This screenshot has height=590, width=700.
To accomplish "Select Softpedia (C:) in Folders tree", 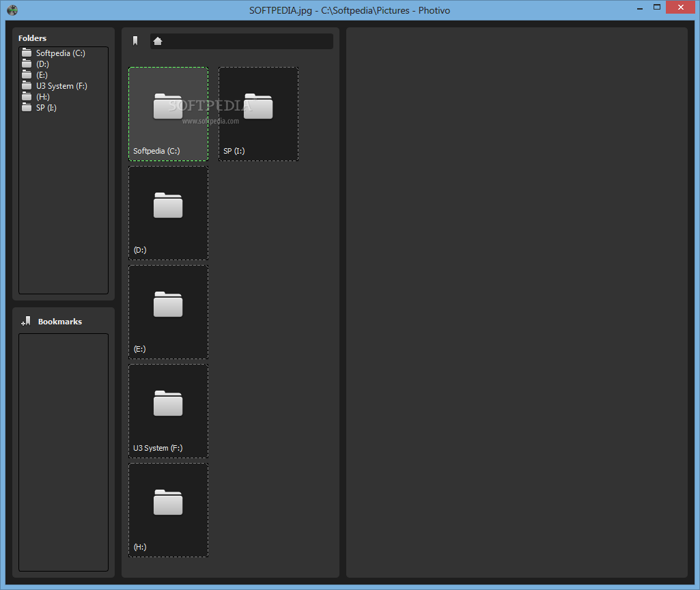I will coord(60,53).
